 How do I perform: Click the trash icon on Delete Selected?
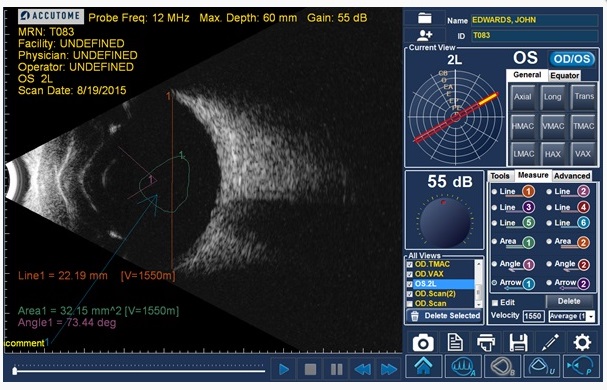coord(415,316)
